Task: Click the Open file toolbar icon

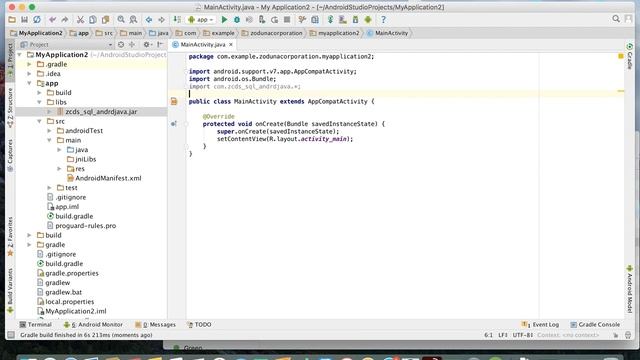Action: [x=12, y=20]
